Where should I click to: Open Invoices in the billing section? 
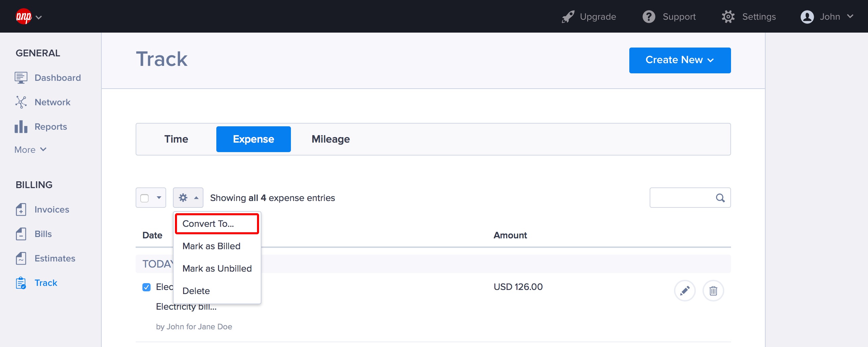pyautogui.click(x=52, y=209)
